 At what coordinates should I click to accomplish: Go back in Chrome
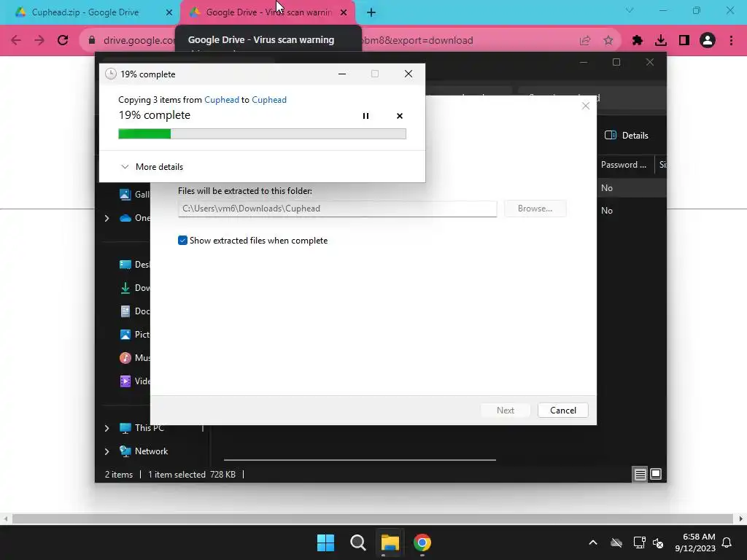tap(16, 41)
